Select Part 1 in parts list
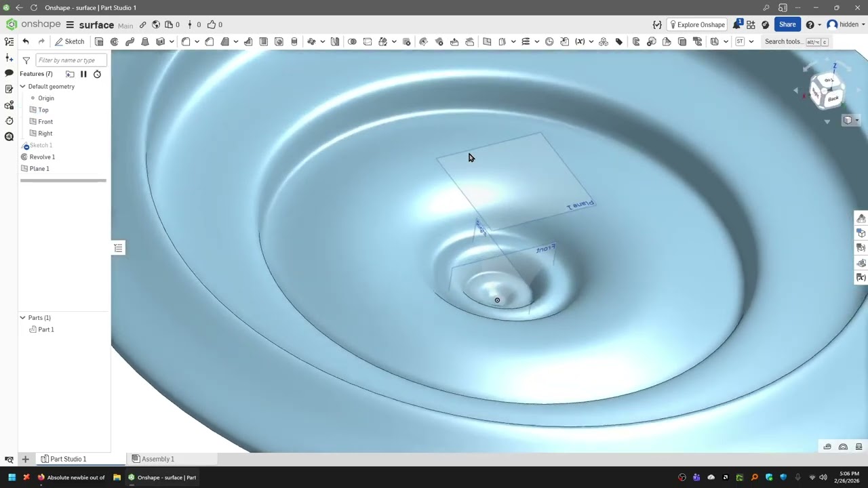The height and width of the screenshot is (488, 868). coord(46,329)
